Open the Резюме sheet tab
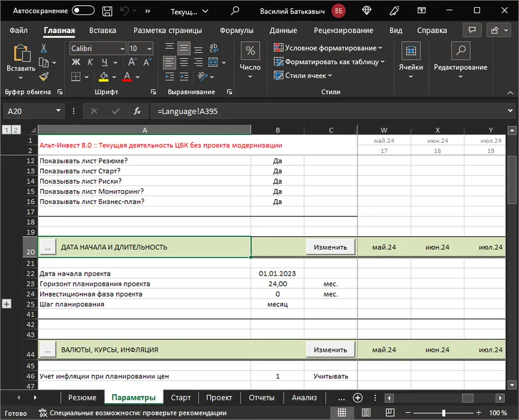Viewport: 519px width, 420px height. [82, 397]
